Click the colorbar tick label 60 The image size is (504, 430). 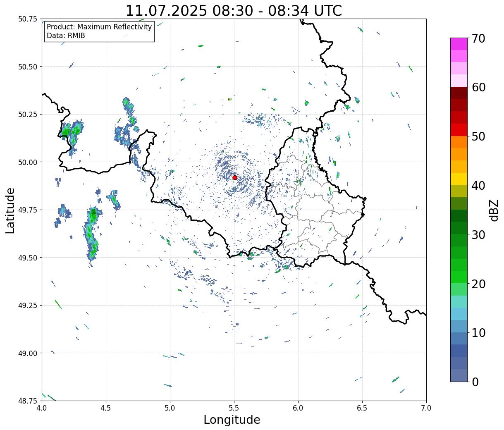[x=478, y=87]
